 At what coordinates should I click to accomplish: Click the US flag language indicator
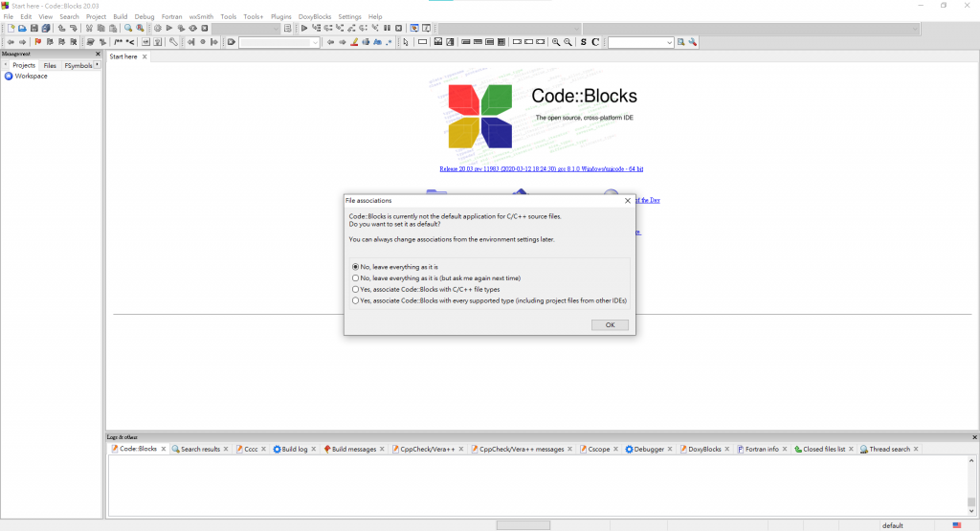click(957, 525)
